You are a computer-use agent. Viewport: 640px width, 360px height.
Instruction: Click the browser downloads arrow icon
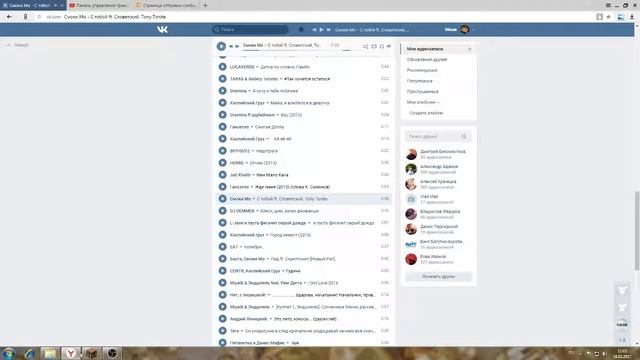632,17
